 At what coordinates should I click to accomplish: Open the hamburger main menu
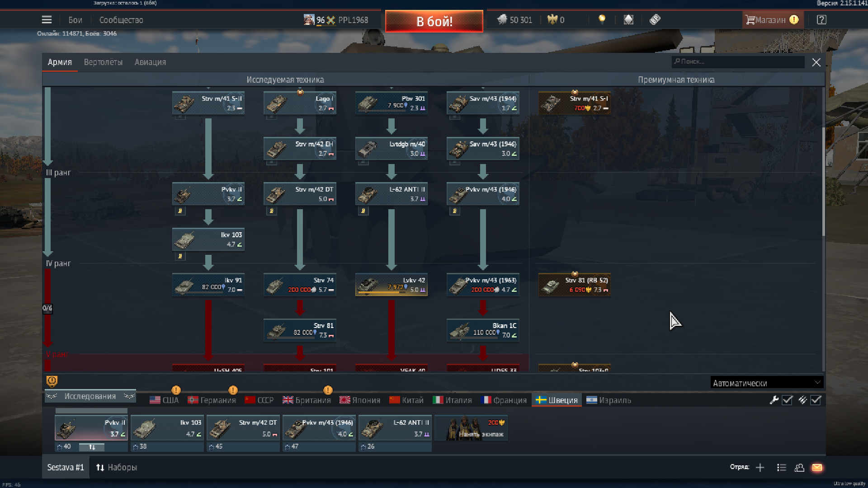[x=47, y=20]
